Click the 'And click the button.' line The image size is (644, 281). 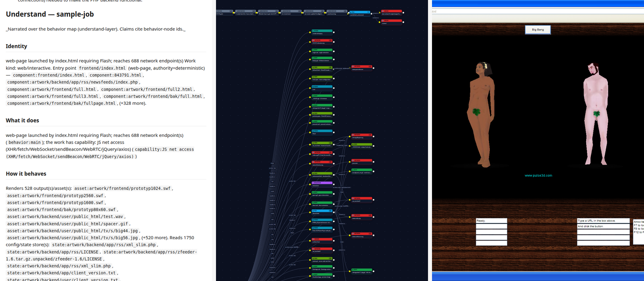(603, 226)
